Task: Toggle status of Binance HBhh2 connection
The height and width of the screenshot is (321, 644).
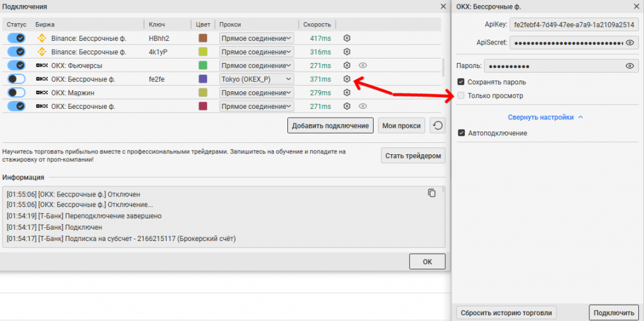Action: [16, 38]
